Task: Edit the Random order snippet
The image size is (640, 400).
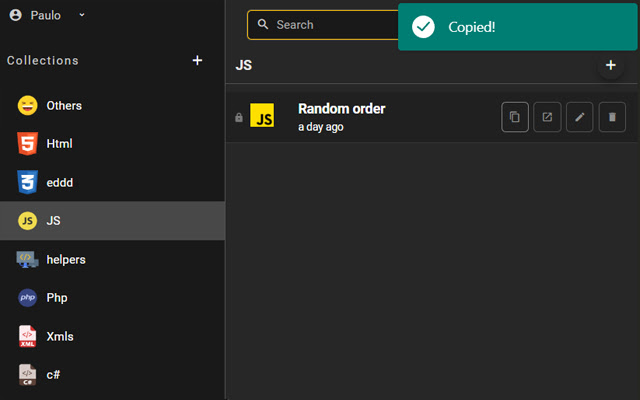Action: pyautogui.click(x=579, y=117)
